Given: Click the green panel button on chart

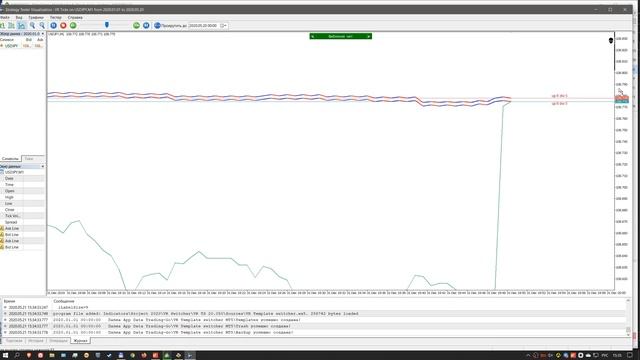Looking at the screenshot, I should tap(340, 36).
